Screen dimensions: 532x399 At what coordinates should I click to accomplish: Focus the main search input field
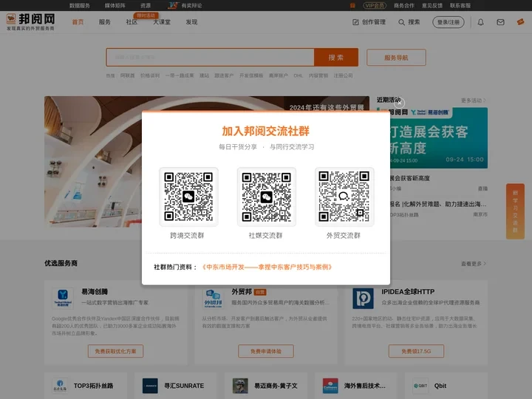pos(211,57)
